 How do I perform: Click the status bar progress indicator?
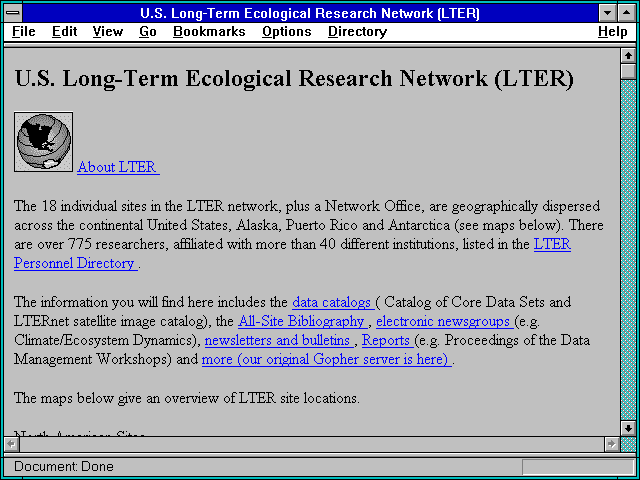click(578, 467)
